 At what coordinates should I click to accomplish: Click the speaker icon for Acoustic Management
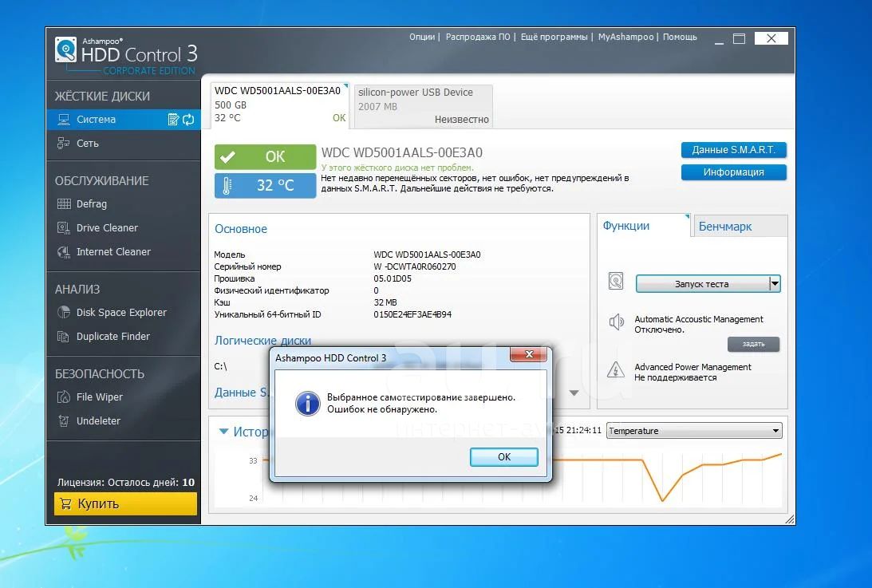click(616, 322)
